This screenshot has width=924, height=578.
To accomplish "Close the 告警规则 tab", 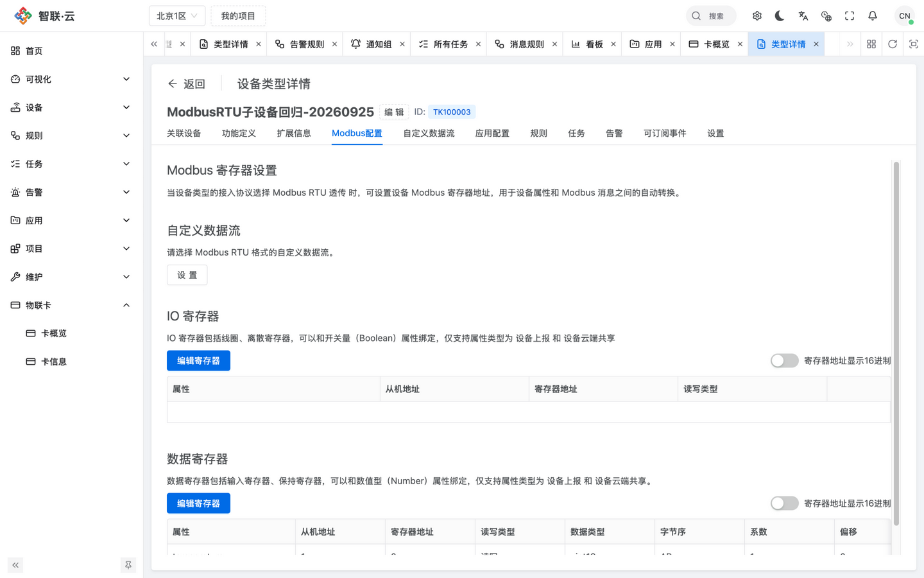I will 335,44.
